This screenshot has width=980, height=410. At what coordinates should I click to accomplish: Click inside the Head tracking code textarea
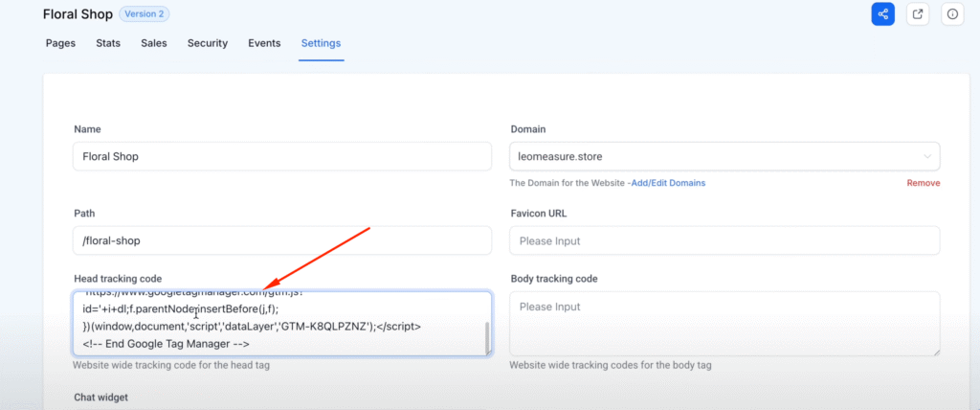(x=278, y=326)
